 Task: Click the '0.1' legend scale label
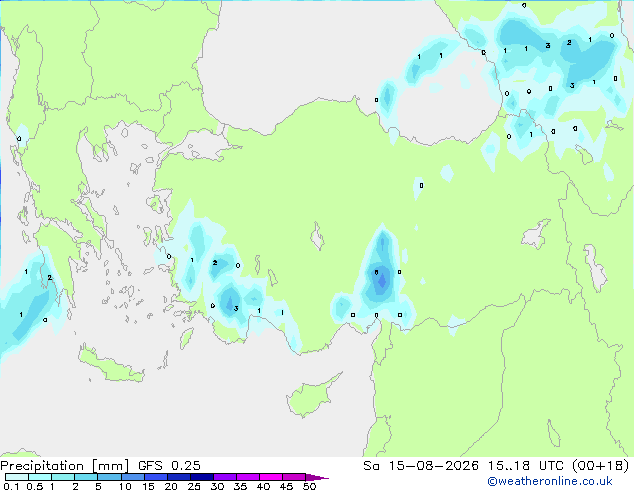(11, 486)
